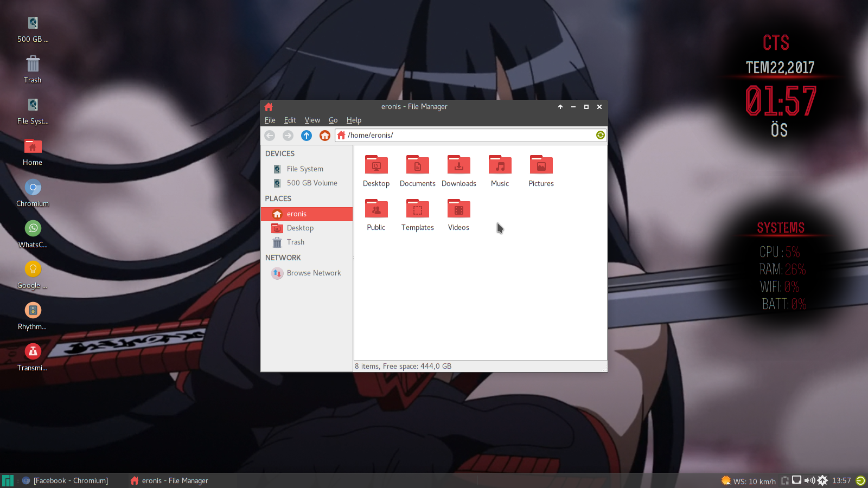Screen dimensions: 868x488
Task: Select the 500 GB desktop icon
Action: pos(33,29)
